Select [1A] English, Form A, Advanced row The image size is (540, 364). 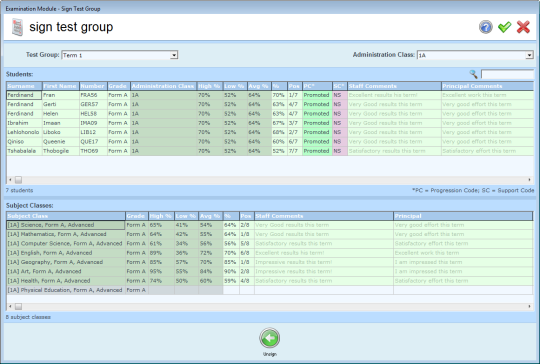(x=270, y=253)
